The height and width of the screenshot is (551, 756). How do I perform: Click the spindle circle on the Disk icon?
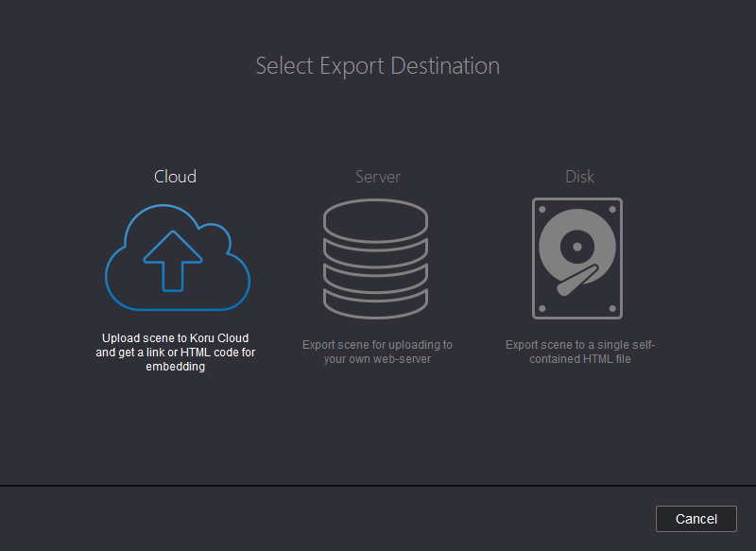(x=578, y=248)
